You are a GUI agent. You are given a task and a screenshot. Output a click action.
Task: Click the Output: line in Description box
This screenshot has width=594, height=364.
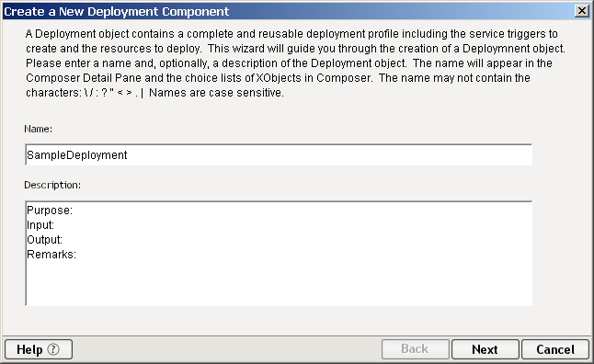pos(45,239)
